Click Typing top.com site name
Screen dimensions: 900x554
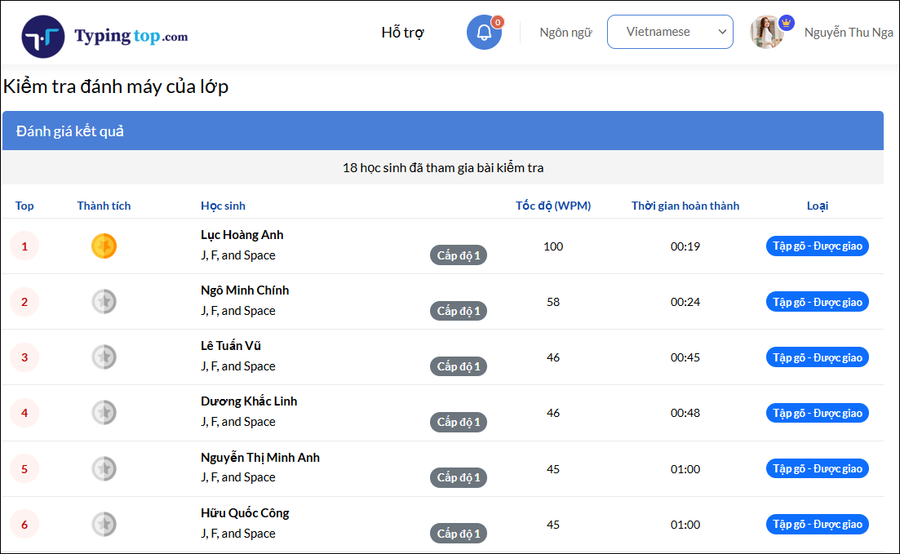coord(130,36)
